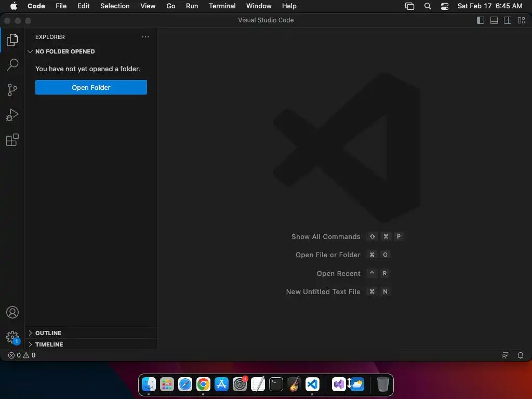
Task: Open the feedback icon in status bar
Action: [x=505, y=355]
